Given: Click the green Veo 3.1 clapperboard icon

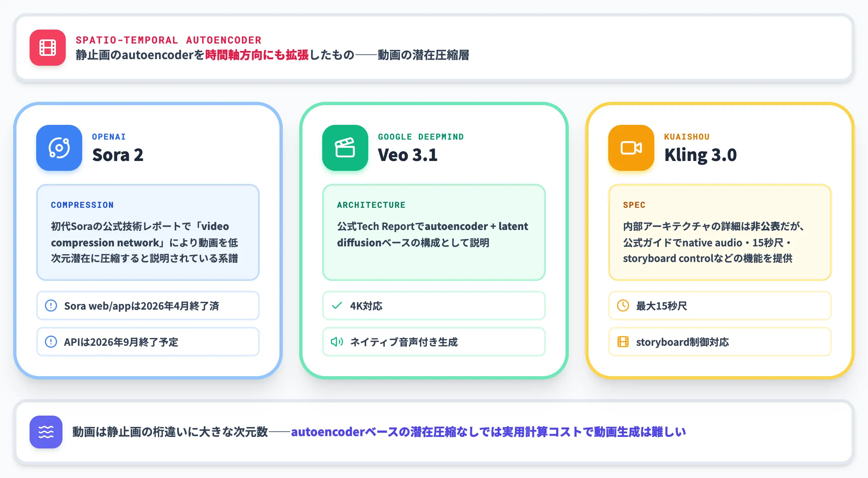Looking at the screenshot, I should click(345, 148).
